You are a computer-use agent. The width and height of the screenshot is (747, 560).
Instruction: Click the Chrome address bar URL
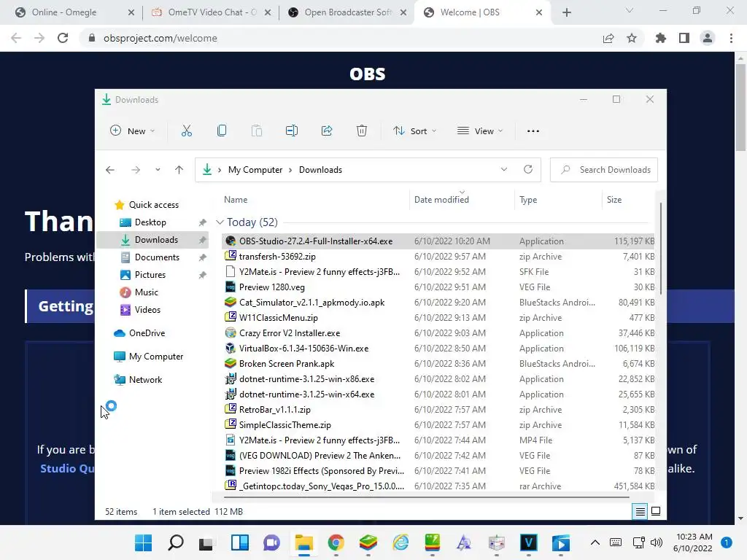(160, 38)
